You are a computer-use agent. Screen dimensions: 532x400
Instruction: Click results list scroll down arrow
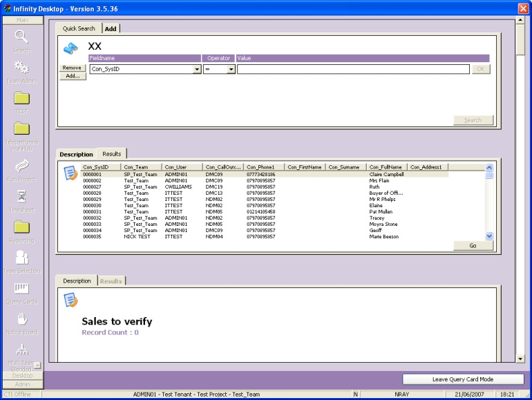(489, 236)
